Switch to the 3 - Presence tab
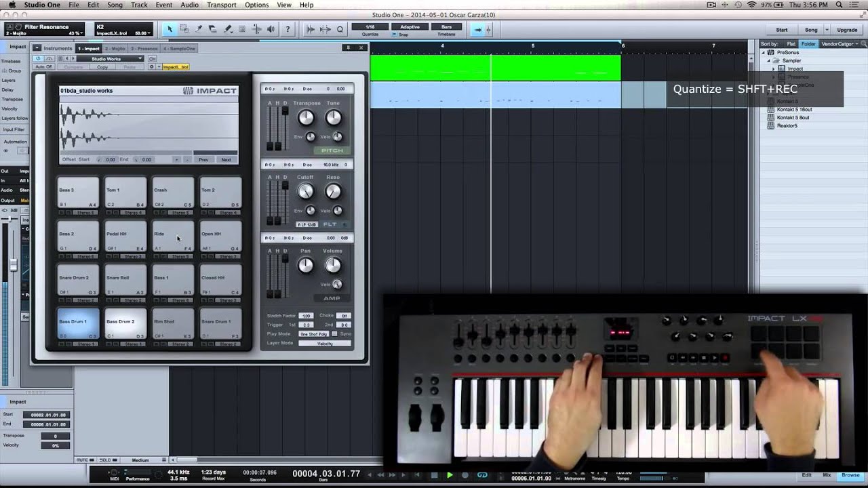 click(x=144, y=49)
